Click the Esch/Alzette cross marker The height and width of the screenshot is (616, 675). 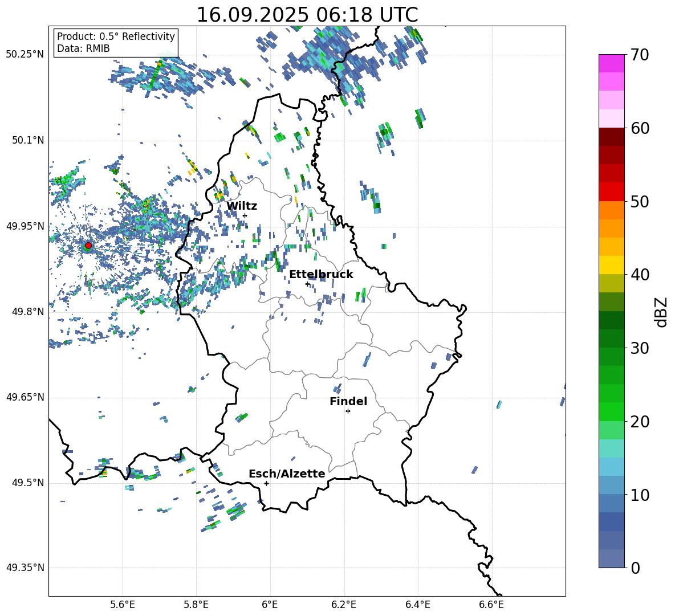coord(266,483)
